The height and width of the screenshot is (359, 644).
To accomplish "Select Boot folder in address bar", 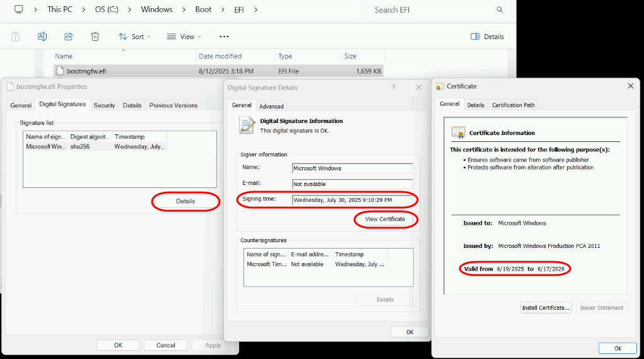I will [203, 9].
